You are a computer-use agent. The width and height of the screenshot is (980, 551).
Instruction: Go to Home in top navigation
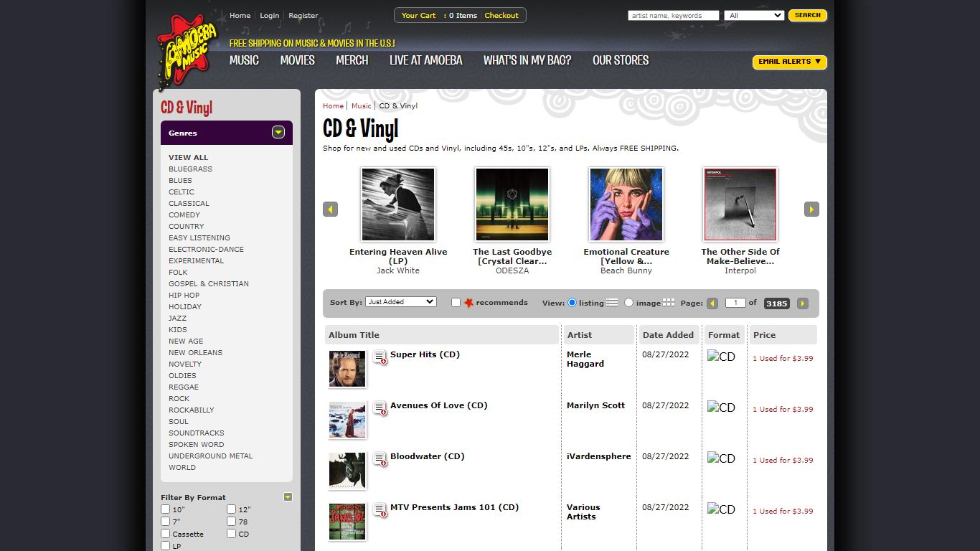[240, 15]
